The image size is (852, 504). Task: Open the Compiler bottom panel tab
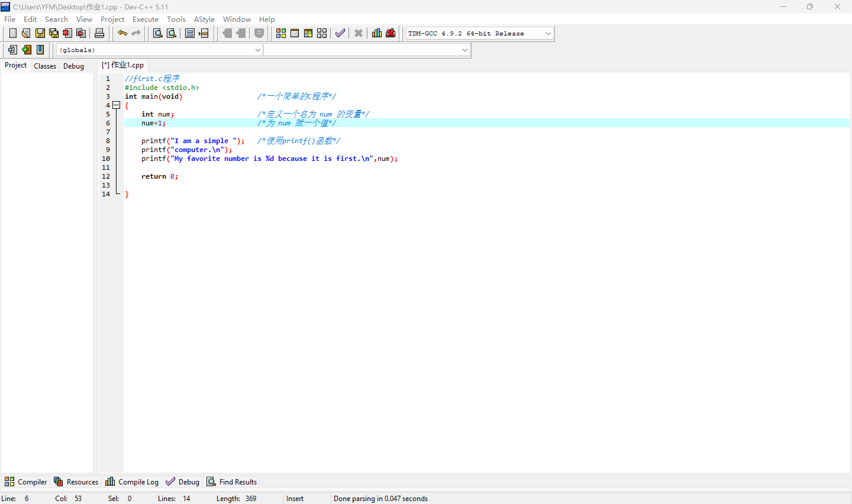(x=25, y=482)
